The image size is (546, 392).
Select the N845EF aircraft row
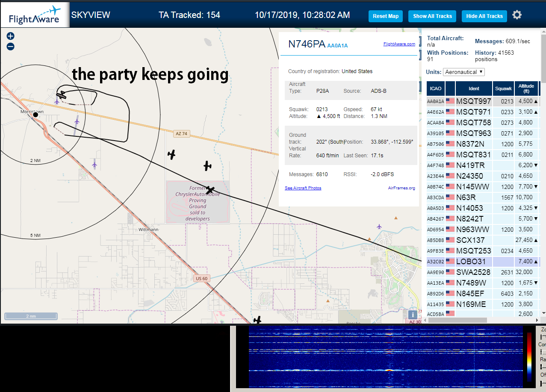click(483, 294)
